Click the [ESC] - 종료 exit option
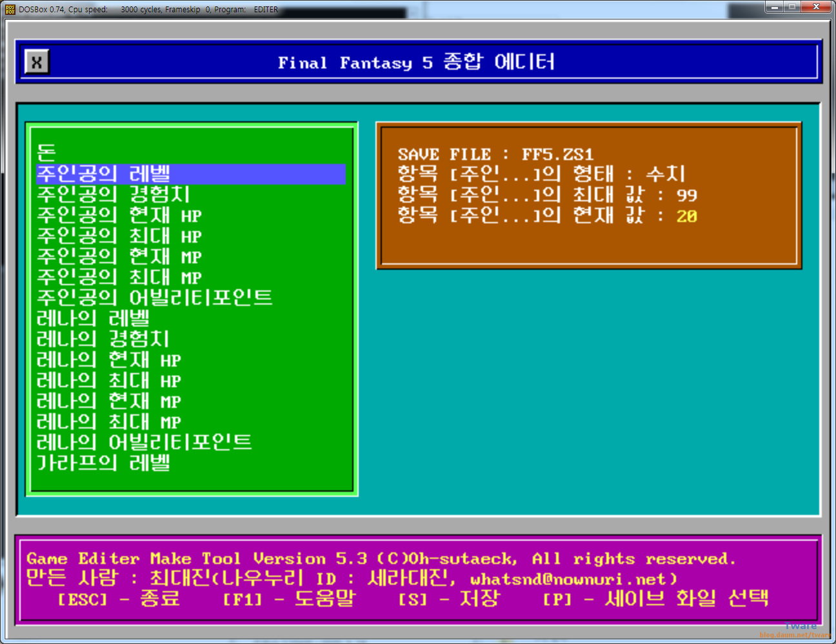 click(119, 599)
